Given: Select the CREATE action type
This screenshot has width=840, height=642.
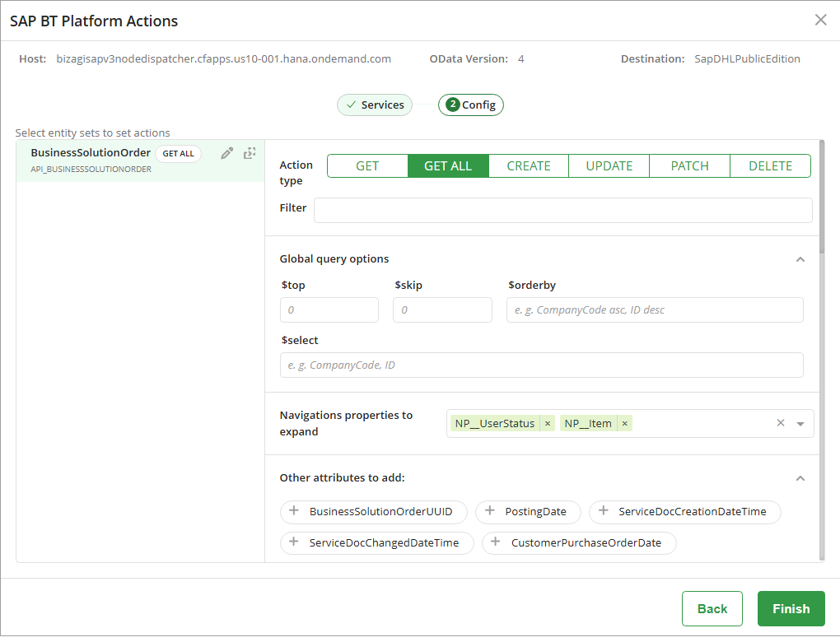Looking at the screenshot, I should pos(529,166).
